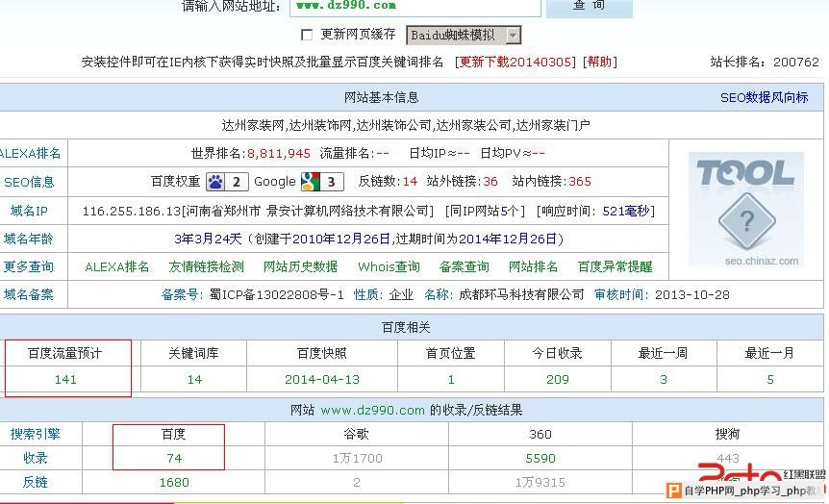The image size is (829, 504).
Task: Click the 搜狗 column header
Action: coord(727,434)
